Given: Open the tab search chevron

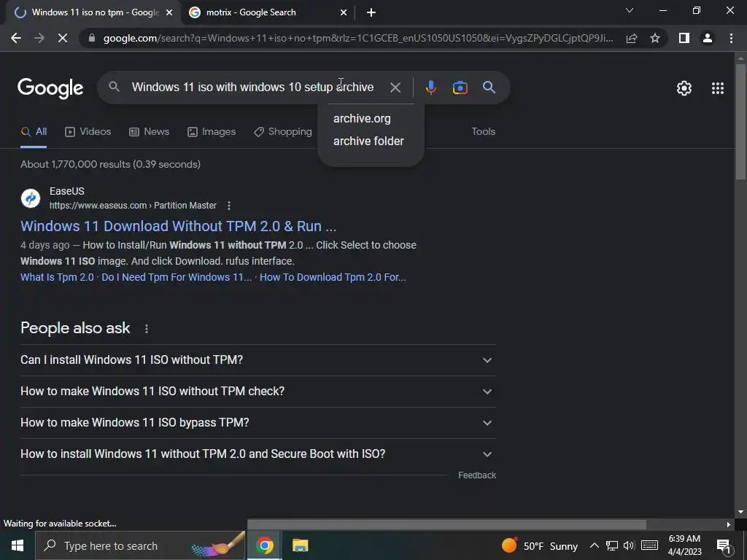Looking at the screenshot, I should point(630,10).
